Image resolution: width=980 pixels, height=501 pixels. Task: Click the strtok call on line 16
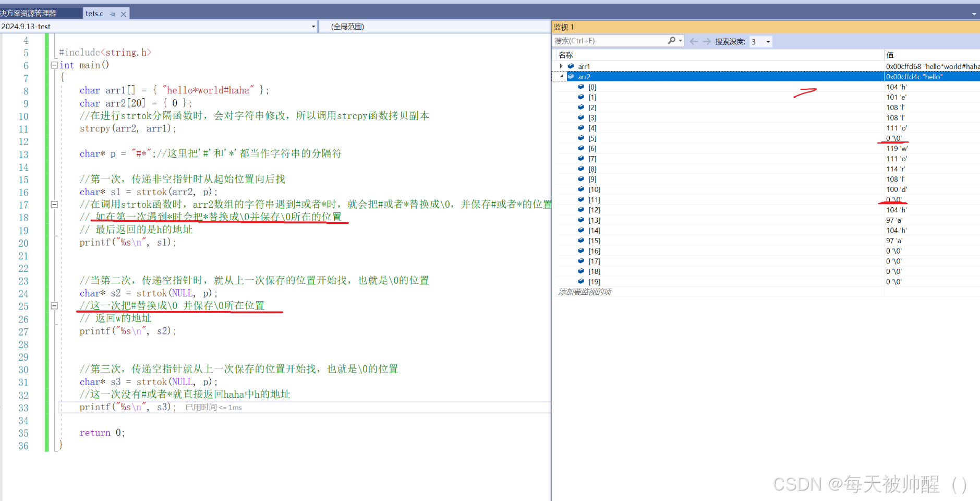(x=176, y=192)
